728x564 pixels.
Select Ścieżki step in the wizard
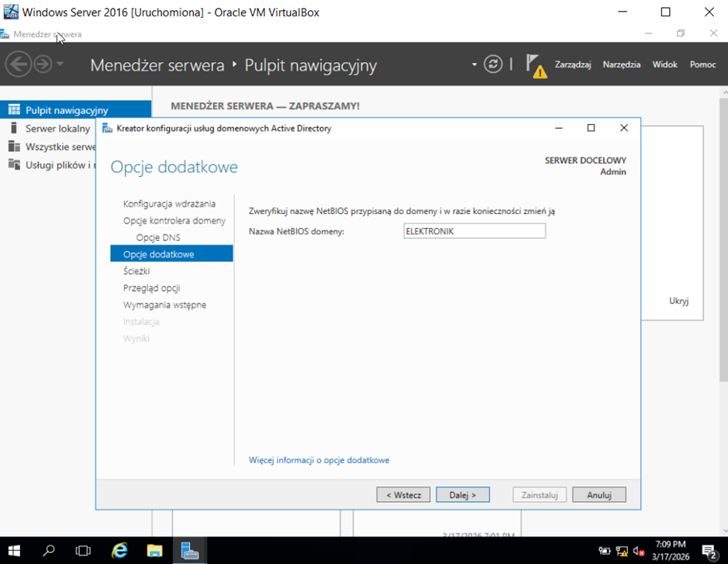tap(136, 271)
